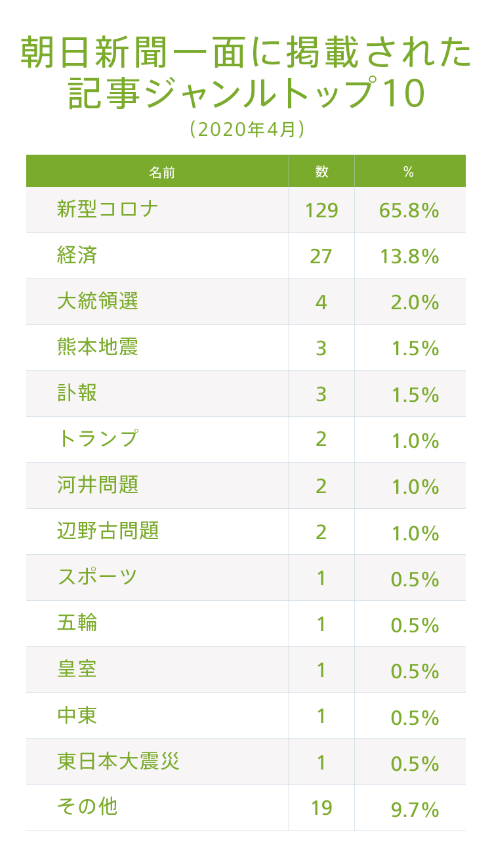The height and width of the screenshot is (868, 492).
Task: Click the (2020年4月) subtitle text
Action: [x=246, y=129]
